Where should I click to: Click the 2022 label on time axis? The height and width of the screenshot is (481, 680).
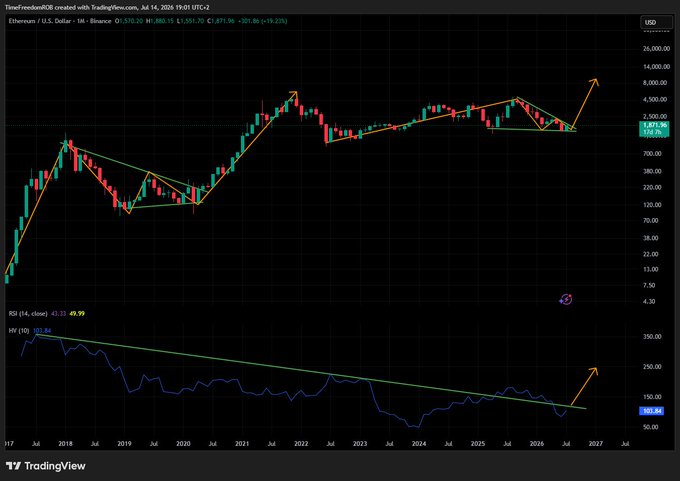pyautogui.click(x=301, y=444)
